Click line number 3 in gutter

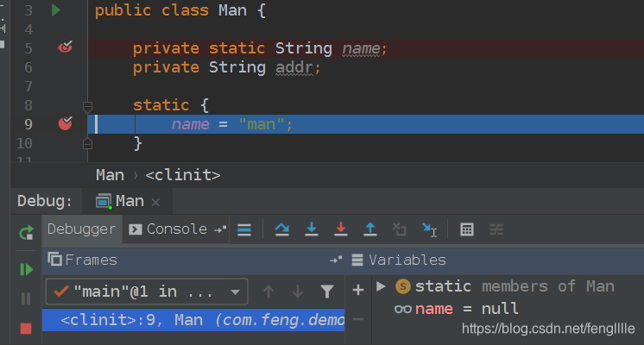(x=28, y=10)
